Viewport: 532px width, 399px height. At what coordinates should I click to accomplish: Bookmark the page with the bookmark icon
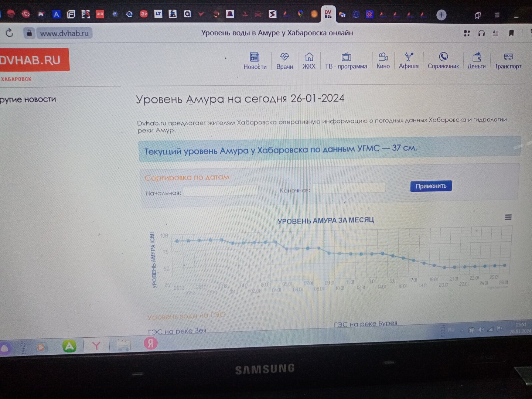click(x=511, y=33)
